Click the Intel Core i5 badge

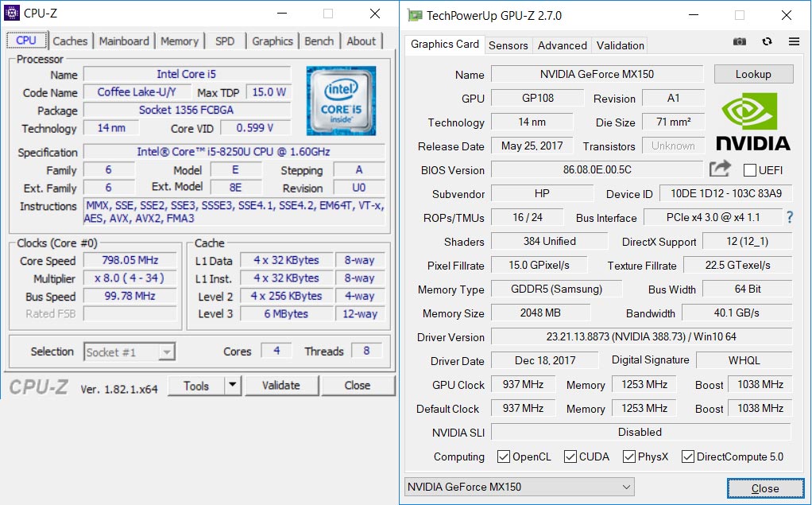(x=341, y=100)
